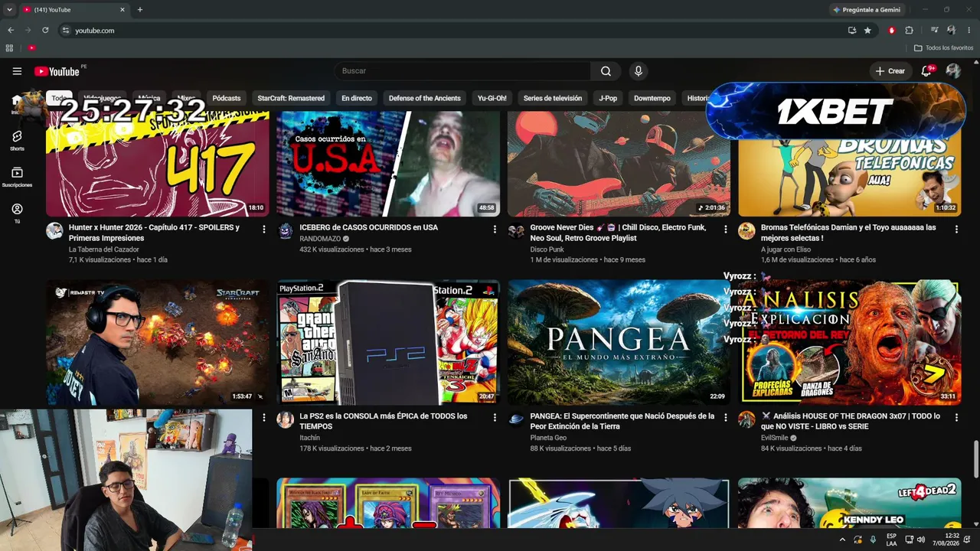Open the Todos los favoritos bookmarks folder
Screen dimensions: 980x551
click(944, 47)
